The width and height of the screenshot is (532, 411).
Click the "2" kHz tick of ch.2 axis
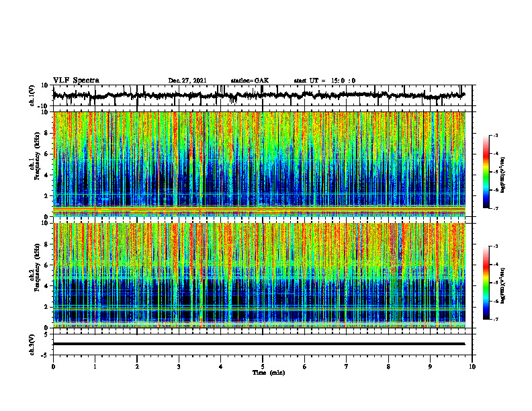pyautogui.click(x=47, y=307)
